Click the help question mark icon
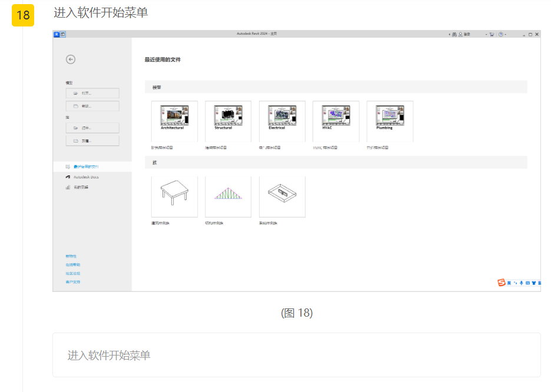This screenshot has height=392, width=551. pos(500,35)
